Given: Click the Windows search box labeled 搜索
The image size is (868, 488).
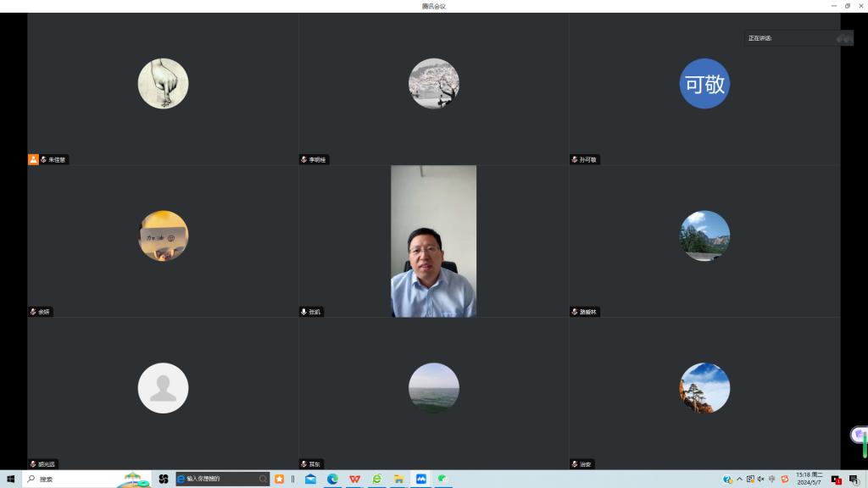Looking at the screenshot, I should (76, 479).
